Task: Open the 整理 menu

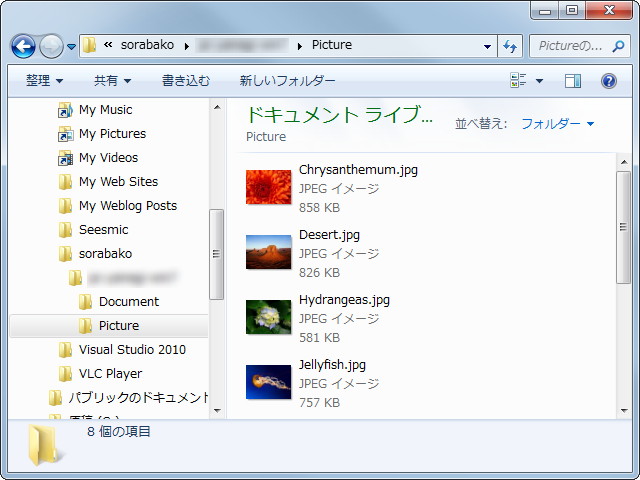Action: [x=44, y=81]
